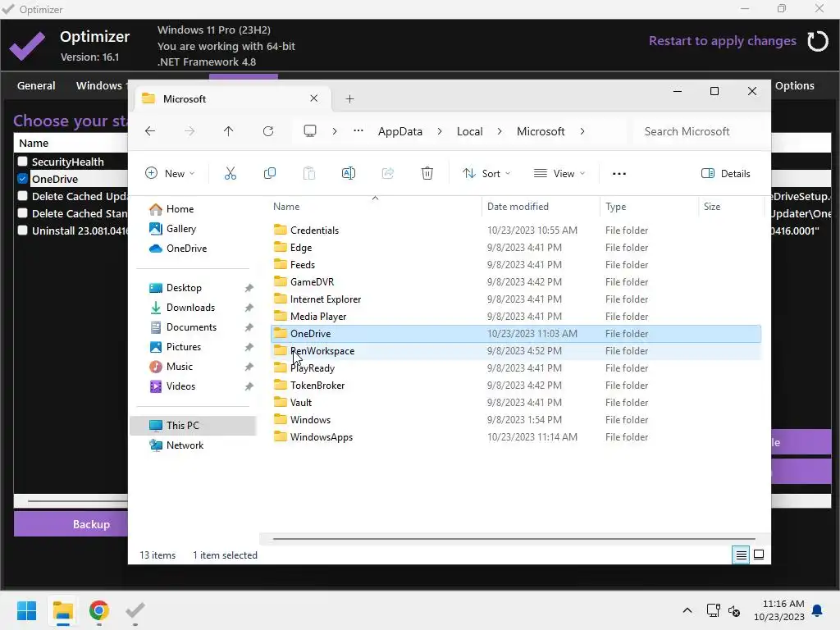Open Google Chrome from the taskbar
The height and width of the screenshot is (630, 840).
(99, 610)
